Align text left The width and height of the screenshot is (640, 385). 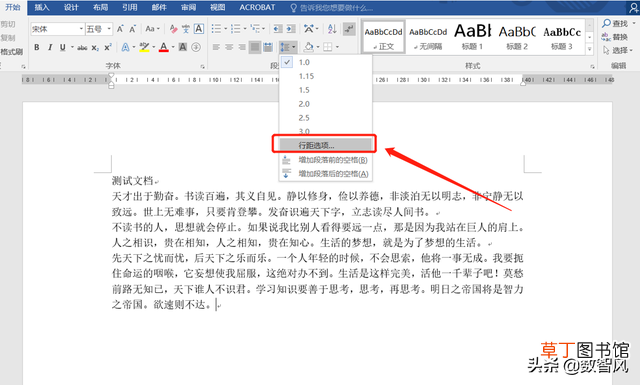point(216,47)
